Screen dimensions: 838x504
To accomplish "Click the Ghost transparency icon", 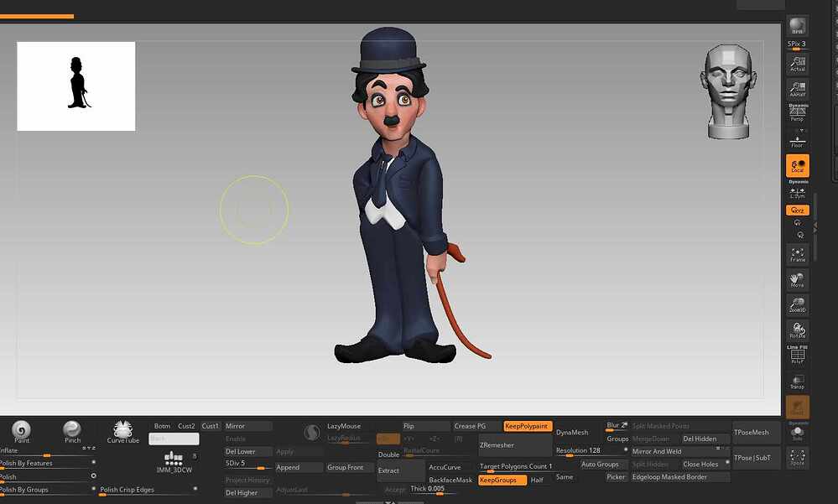I will coord(798,408).
